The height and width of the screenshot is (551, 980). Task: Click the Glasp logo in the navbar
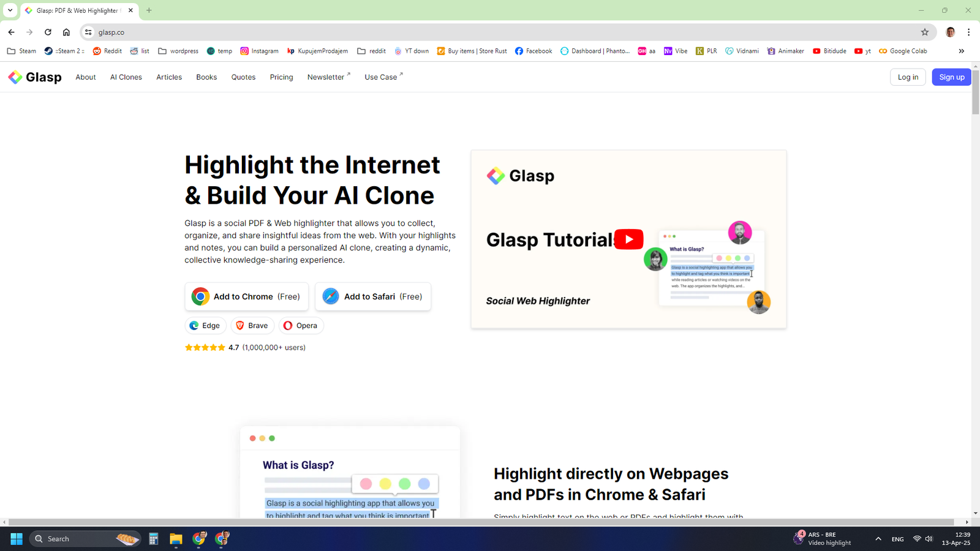pyautogui.click(x=35, y=77)
